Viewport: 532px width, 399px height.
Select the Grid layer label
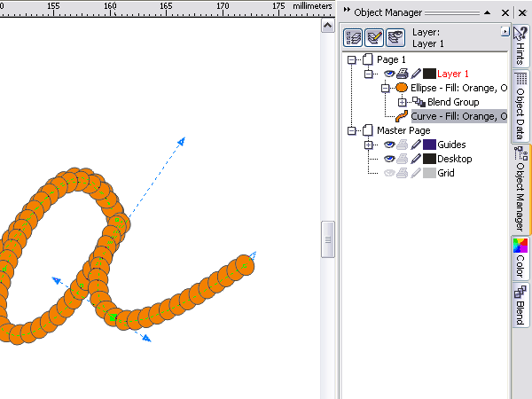point(446,173)
